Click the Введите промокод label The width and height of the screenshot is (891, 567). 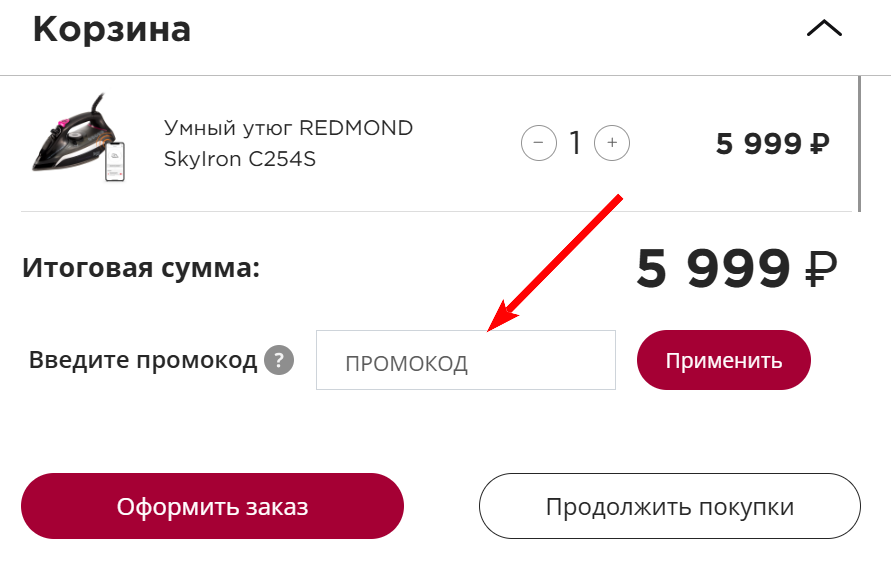point(143,360)
